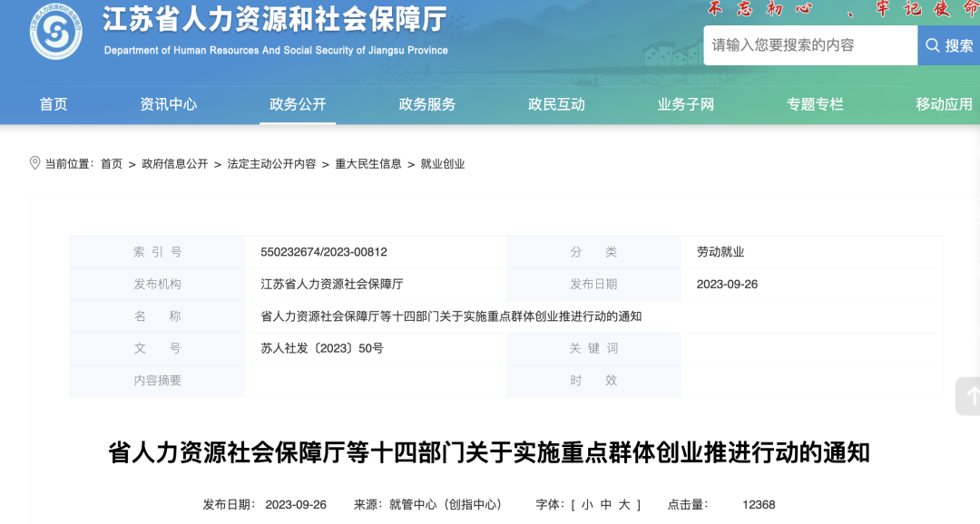Screen dimensions: 980x524
Task: Click the back-to-top arrow button
Action: (969, 396)
